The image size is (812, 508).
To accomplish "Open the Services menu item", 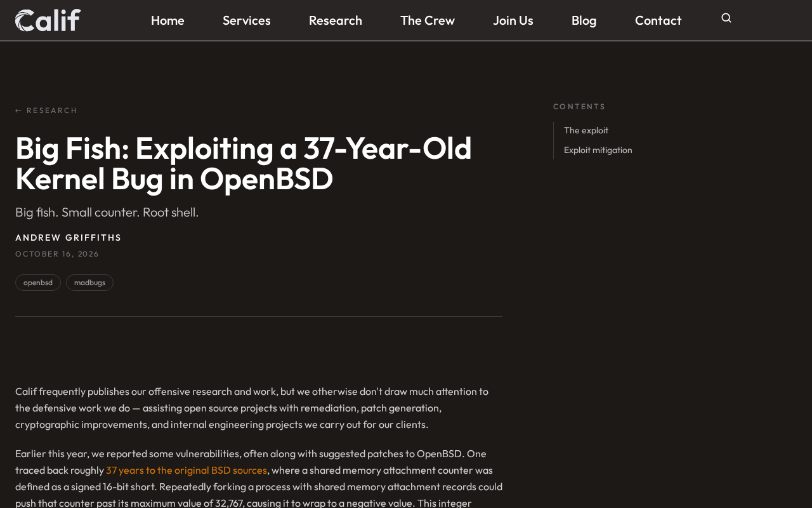I will 247,20.
